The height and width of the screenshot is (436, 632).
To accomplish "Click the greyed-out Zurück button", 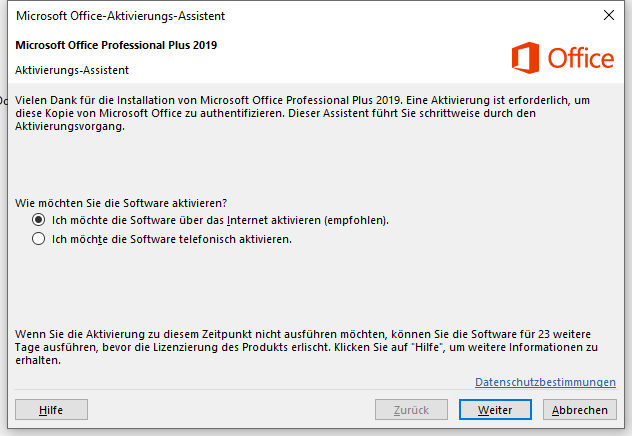I will click(411, 410).
